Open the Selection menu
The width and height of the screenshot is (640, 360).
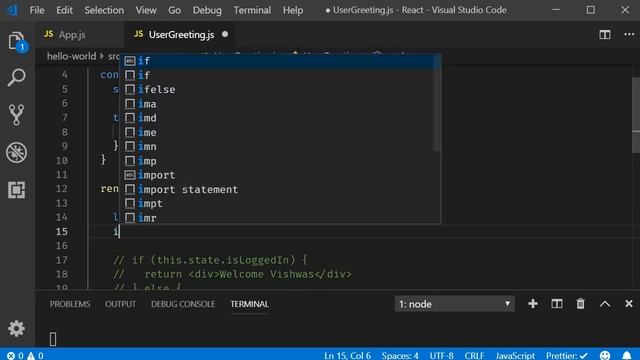(x=104, y=10)
